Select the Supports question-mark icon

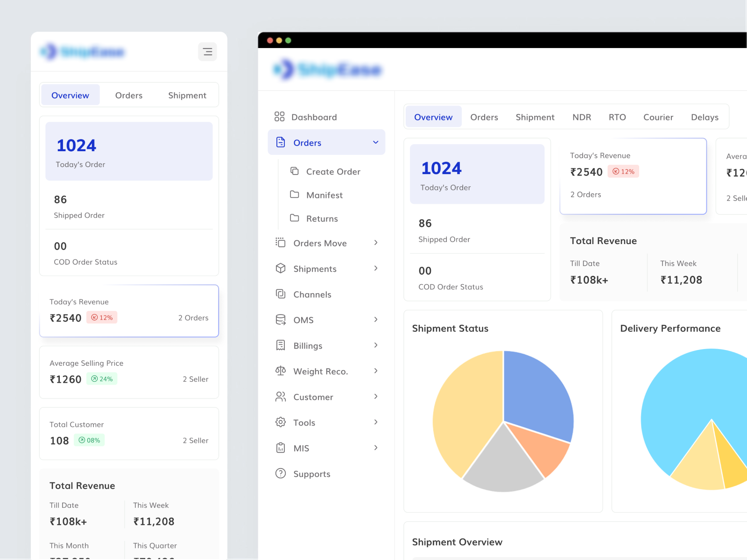click(x=280, y=473)
